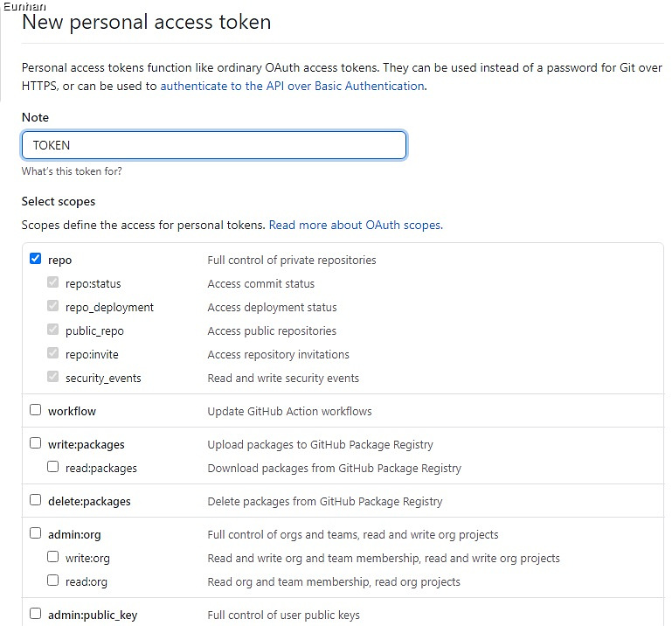This screenshot has width=672, height=626.
Task: Click the greyed repo_deployment checkbox
Action: coord(52,306)
